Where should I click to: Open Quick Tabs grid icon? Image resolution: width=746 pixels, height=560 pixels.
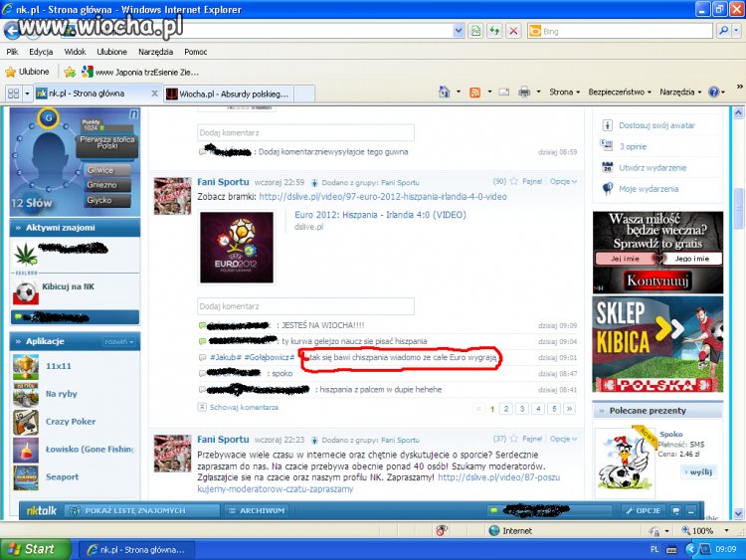[x=13, y=93]
